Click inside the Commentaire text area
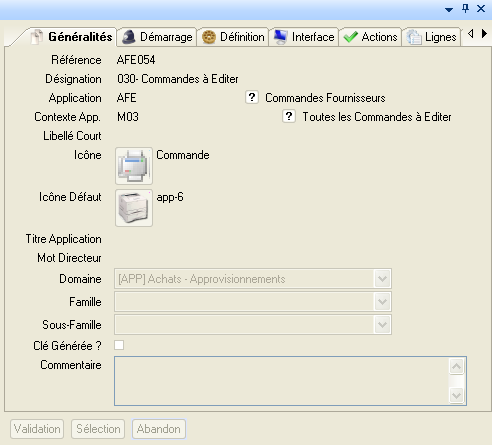This screenshot has width=492, height=445. tap(282, 381)
